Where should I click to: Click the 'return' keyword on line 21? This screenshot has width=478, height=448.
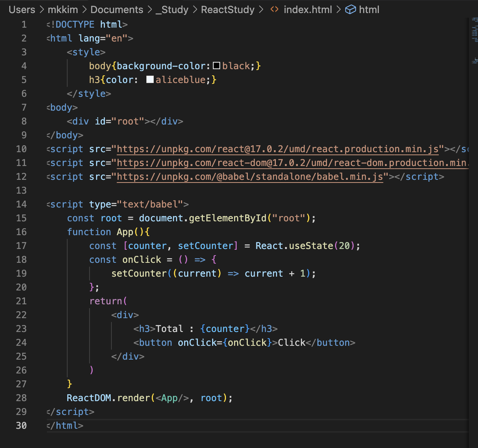tap(106, 301)
